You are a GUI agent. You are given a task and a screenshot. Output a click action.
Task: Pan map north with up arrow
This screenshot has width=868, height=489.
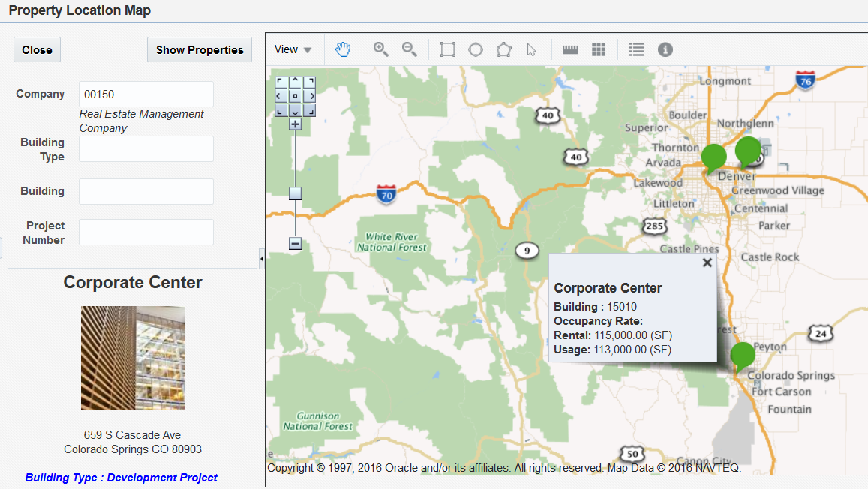[295, 82]
